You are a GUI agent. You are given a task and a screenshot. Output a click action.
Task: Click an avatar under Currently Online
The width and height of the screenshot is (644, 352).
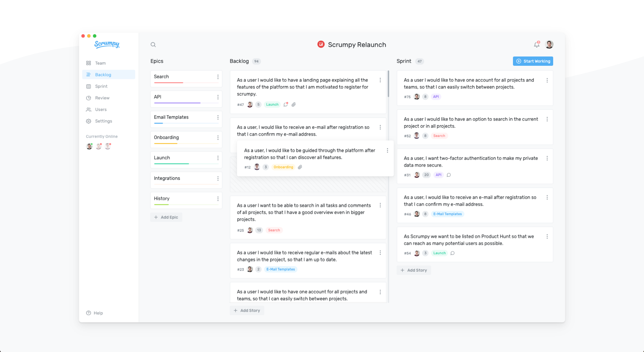click(x=89, y=146)
